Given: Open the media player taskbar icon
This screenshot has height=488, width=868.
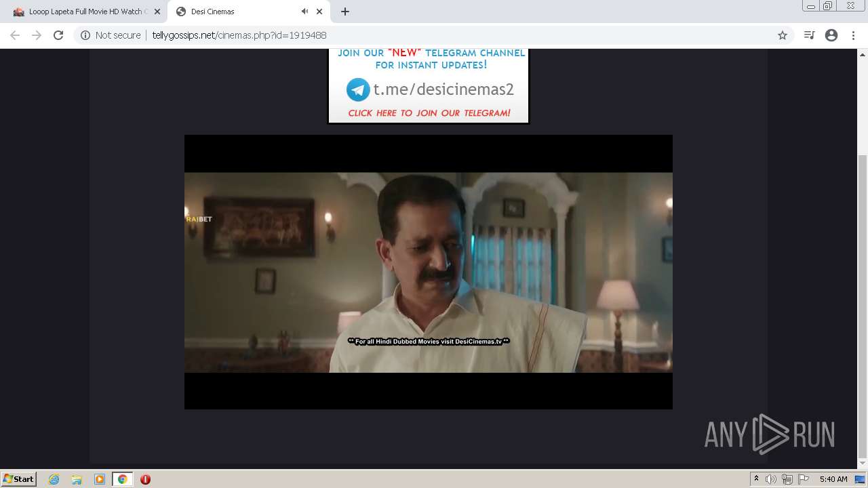Looking at the screenshot, I should pyautogui.click(x=100, y=479).
